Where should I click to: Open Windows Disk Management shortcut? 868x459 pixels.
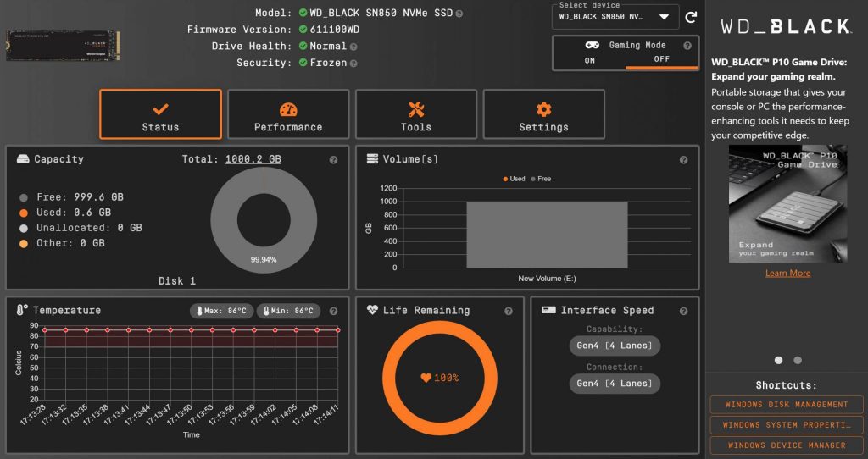click(x=787, y=404)
